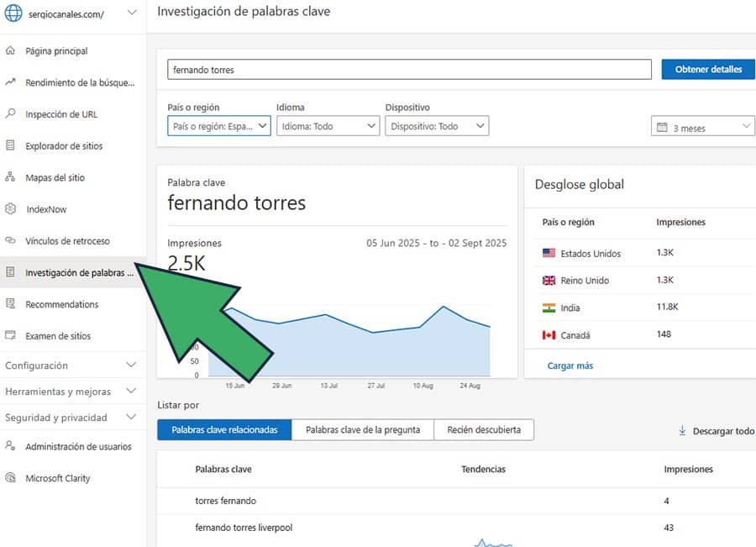Expand the Idioma dropdown
Viewport: 756px width, 547px height.
tap(327, 126)
